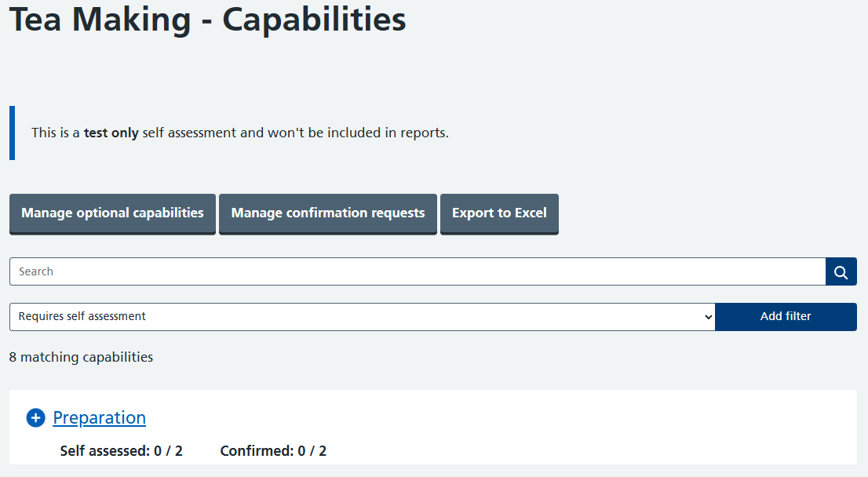Expand Preparation using the plus icon
This screenshot has width=868, height=477.
[x=35, y=418]
